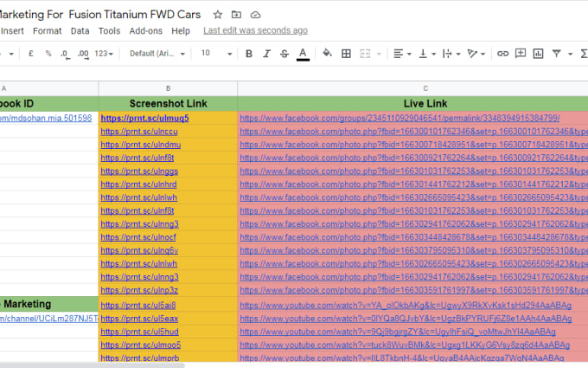Click the document title text
Viewport: 588px width, 368px height.
[100, 15]
